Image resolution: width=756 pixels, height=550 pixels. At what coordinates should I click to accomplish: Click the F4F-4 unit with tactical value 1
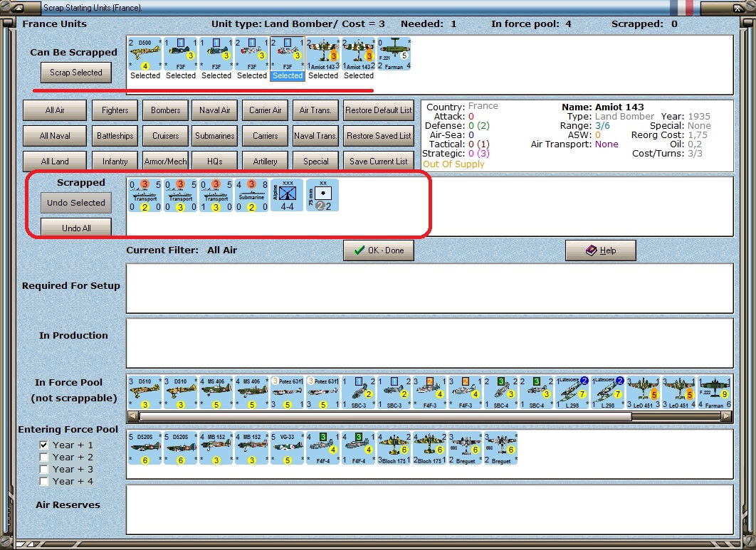tap(359, 448)
